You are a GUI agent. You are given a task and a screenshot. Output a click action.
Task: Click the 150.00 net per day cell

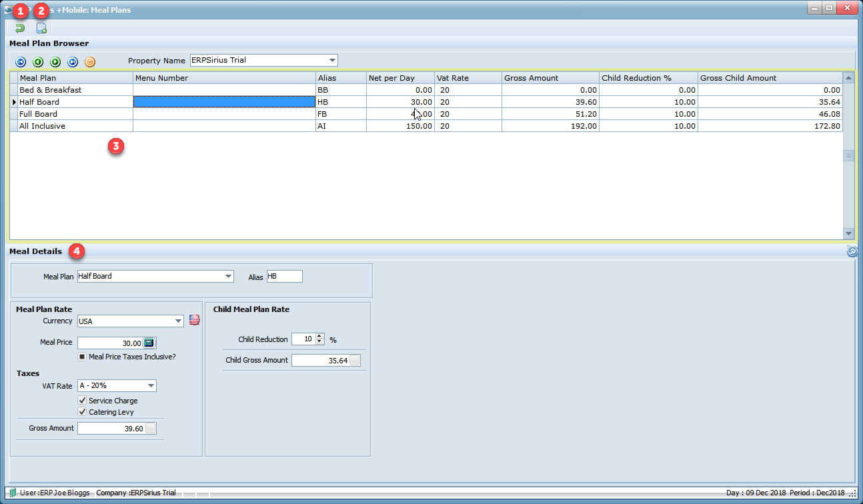[400, 126]
